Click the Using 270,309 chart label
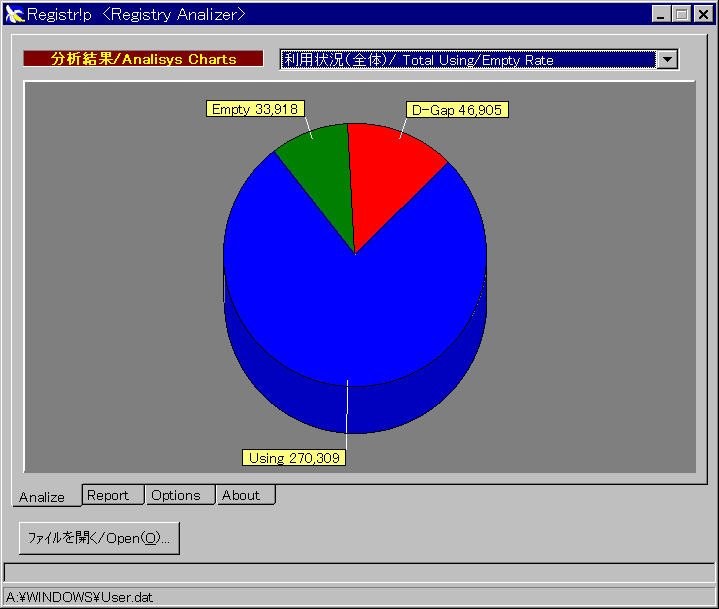 [x=294, y=458]
